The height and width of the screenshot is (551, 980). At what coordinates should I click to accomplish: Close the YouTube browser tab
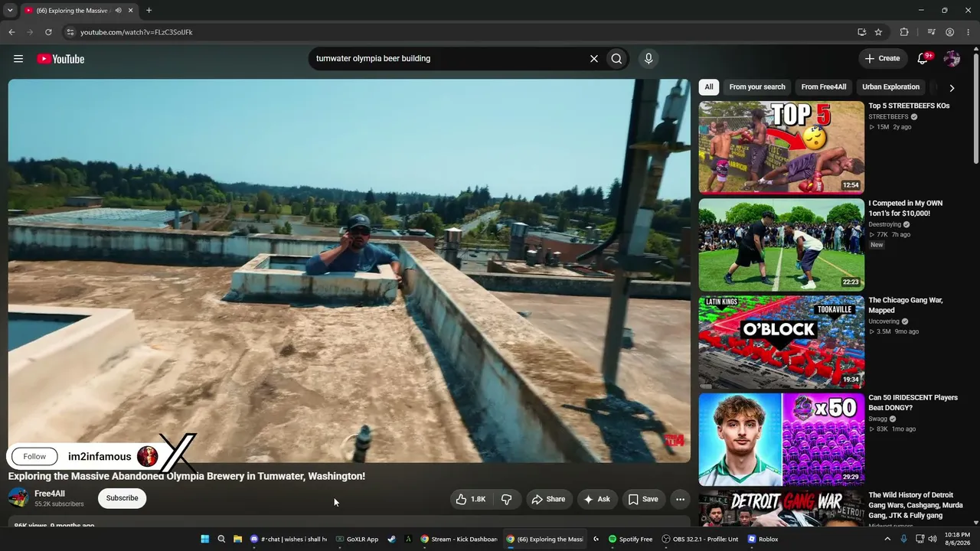131,11
